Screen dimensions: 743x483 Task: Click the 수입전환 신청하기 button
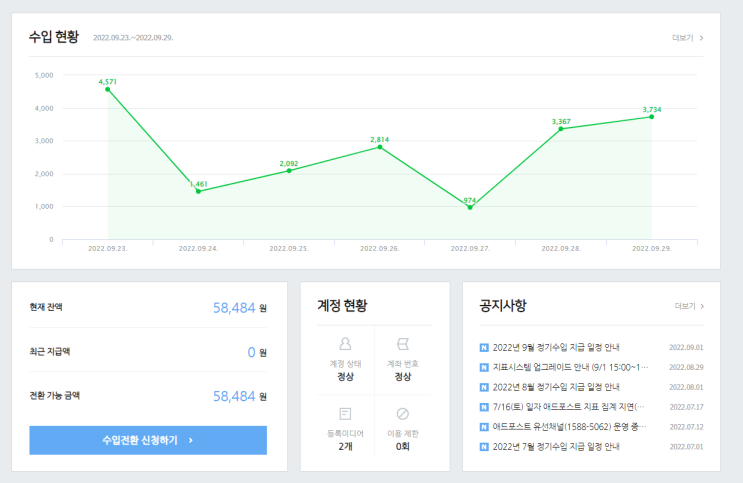pos(148,440)
